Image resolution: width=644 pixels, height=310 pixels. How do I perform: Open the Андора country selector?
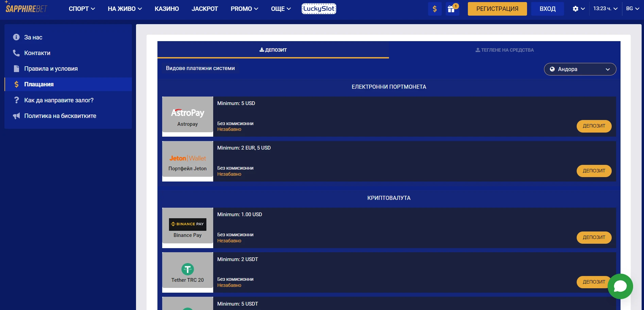click(580, 69)
